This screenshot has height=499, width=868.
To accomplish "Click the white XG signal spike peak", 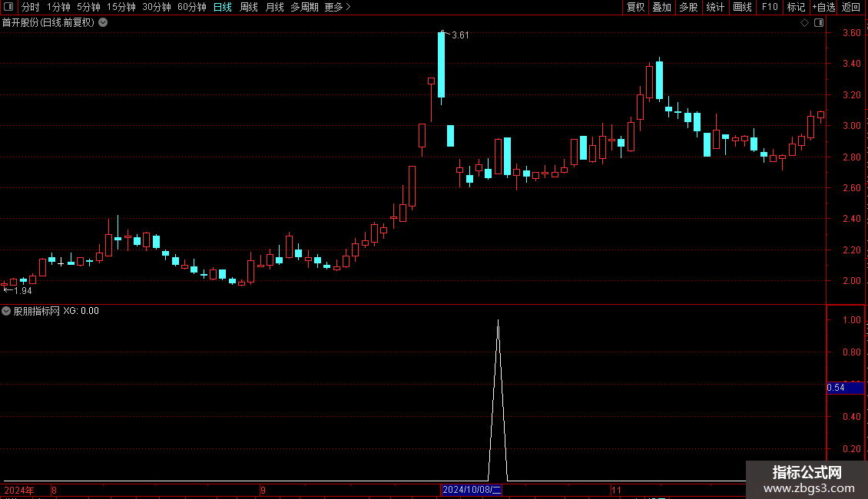I will [x=499, y=322].
